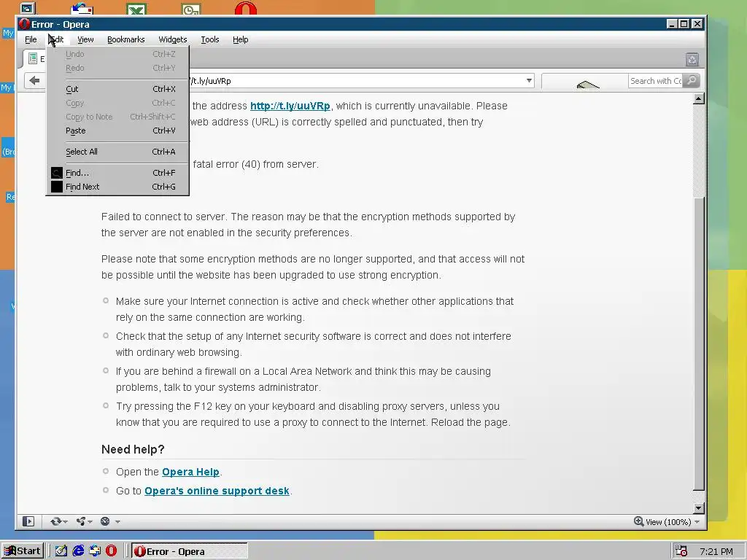747x560 pixels.
Task: Click the page icon on the Error tab
Action: tap(33, 58)
